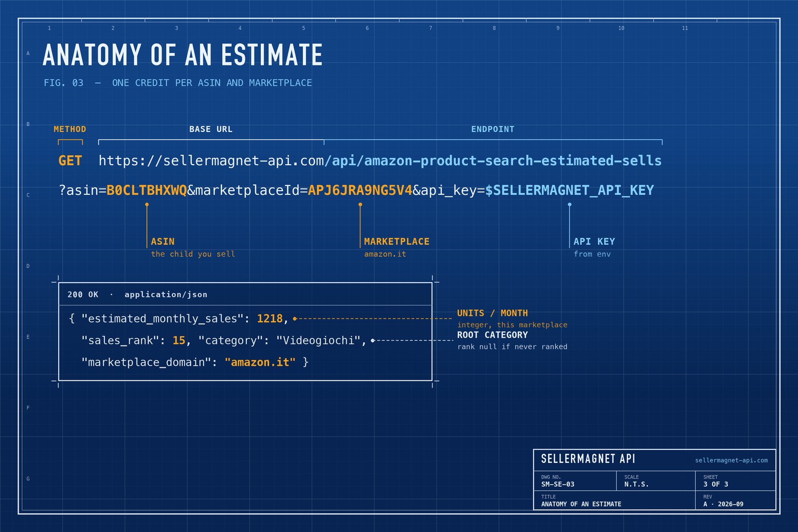Select the value 1218 in the response
Image resolution: width=798 pixels, height=532 pixels.
coord(270,318)
